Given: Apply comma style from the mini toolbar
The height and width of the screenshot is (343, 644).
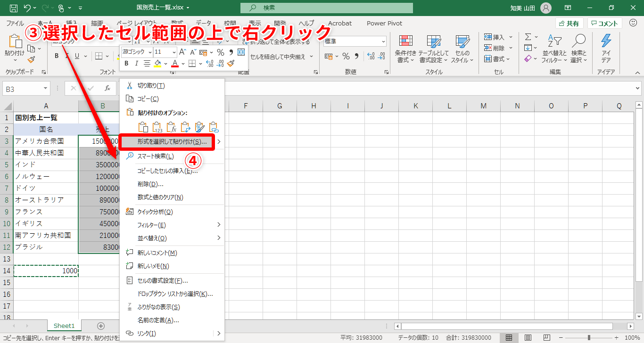Looking at the screenshot, I should pos(231,52).
